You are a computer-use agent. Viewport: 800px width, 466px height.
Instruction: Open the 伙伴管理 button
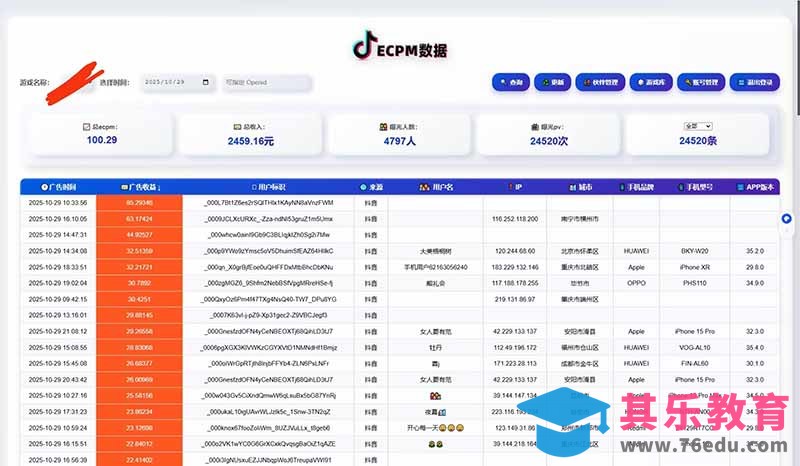click(x=600, y=82)
